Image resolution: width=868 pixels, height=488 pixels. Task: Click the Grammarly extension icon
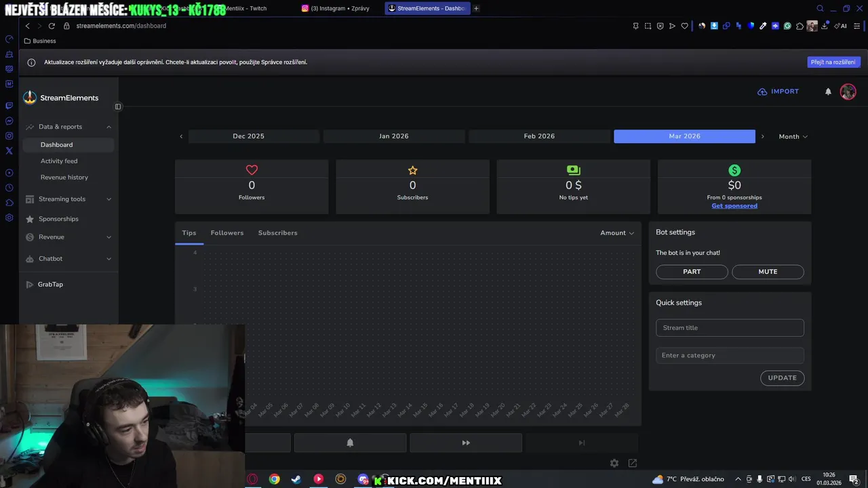787,26
